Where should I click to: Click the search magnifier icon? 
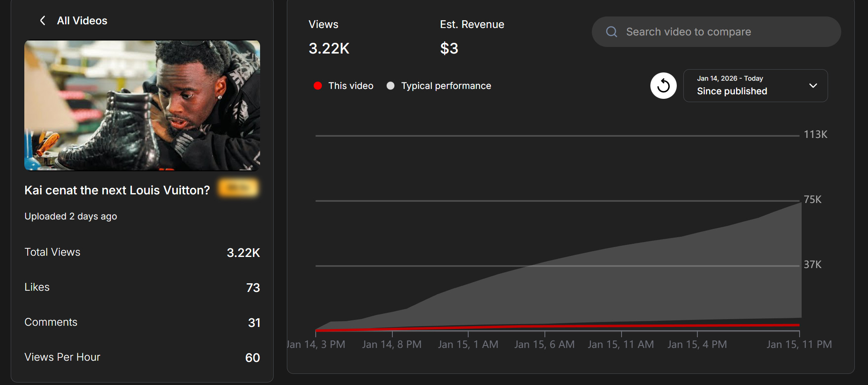tap(612, 32)
